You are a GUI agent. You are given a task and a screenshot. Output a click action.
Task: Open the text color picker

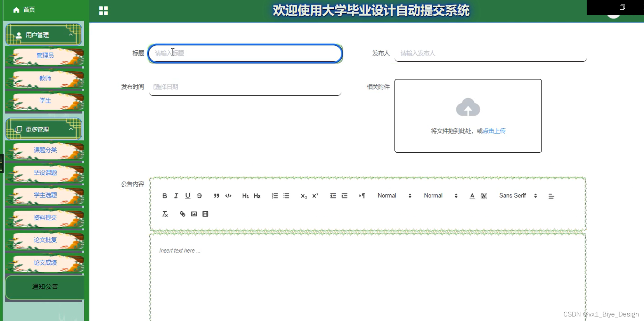[x=472, y=196]
